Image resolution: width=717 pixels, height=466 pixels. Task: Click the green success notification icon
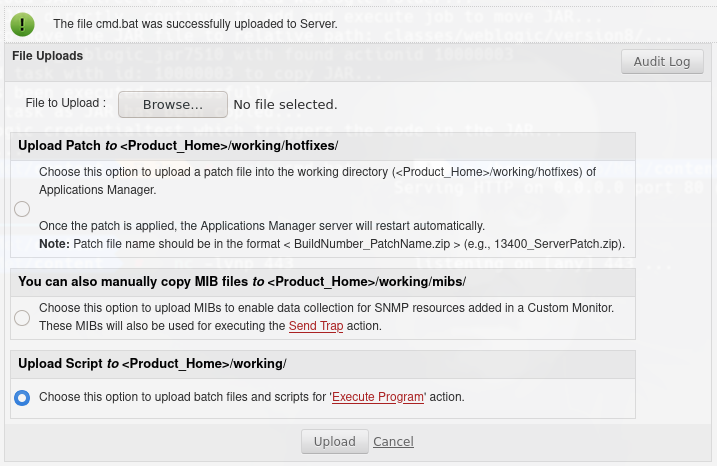(22, 22)
